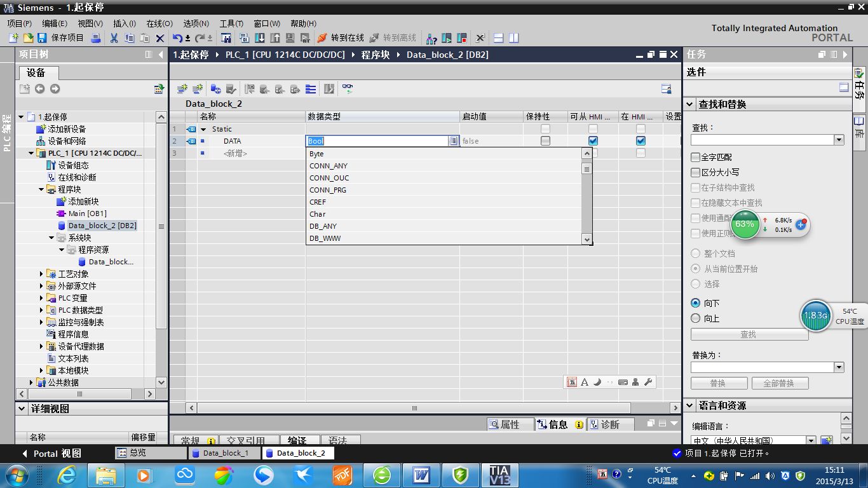Viewport: 868px width, 488px height.
Task: Select the downward search direction radio button
Action: point(695,303)
